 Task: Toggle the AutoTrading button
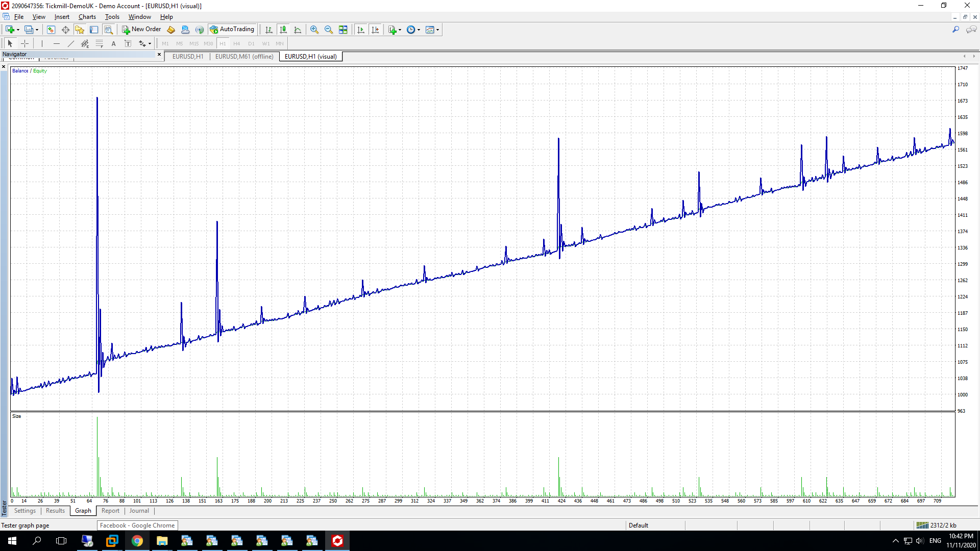232,30
